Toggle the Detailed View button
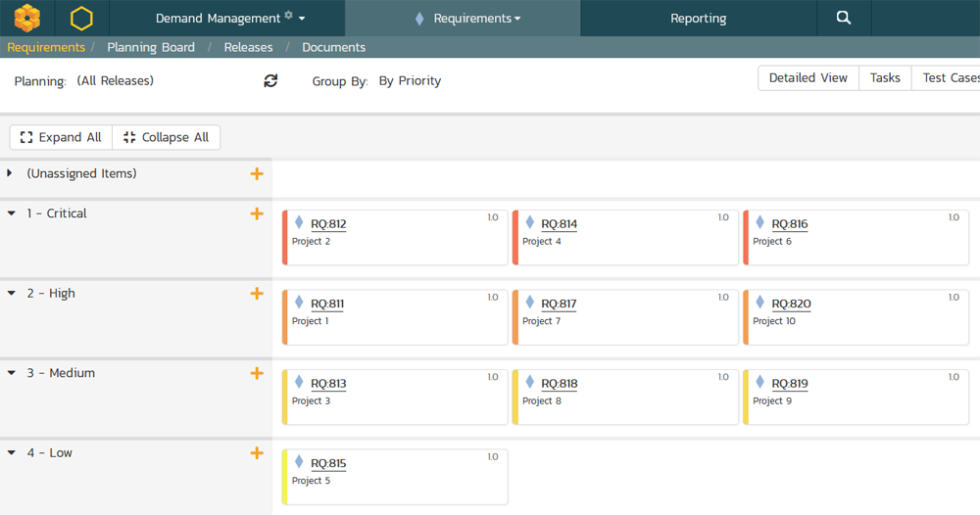Image resolution: width=980 pixels, height=515 pixels. click(808, 78)
